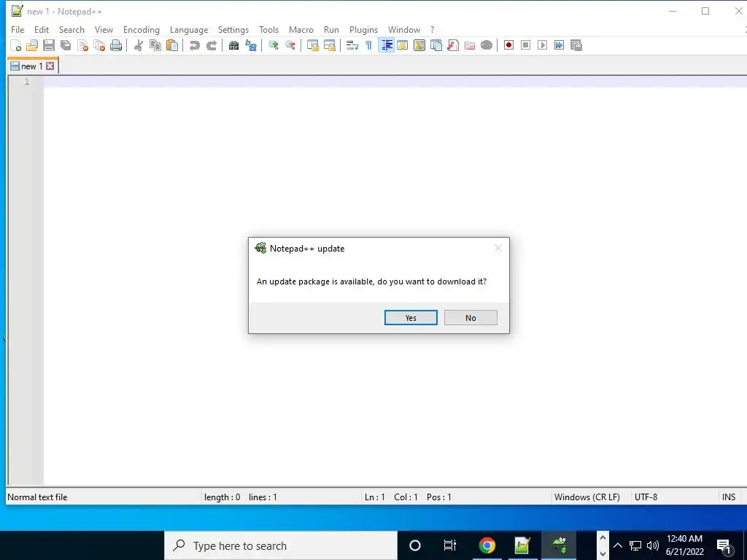Screen dimensions: 747x560
Task: Open Define your language toolbar icon
Action: 403,45
